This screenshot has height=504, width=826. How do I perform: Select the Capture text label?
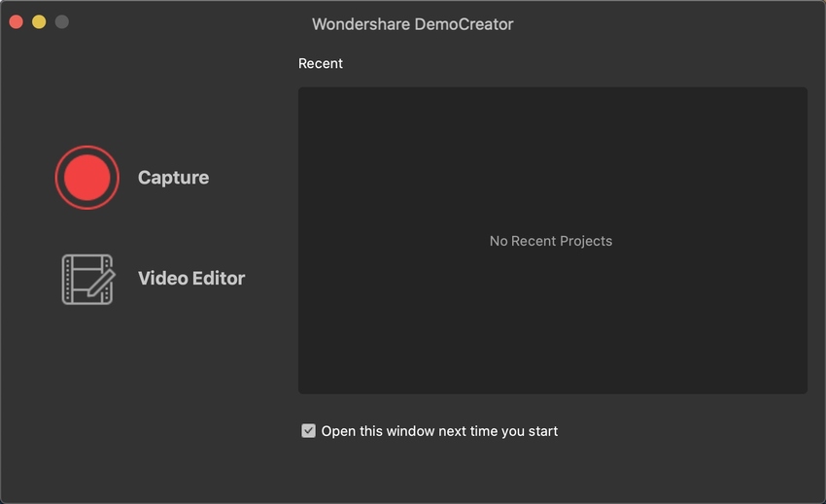pos(173,178)
